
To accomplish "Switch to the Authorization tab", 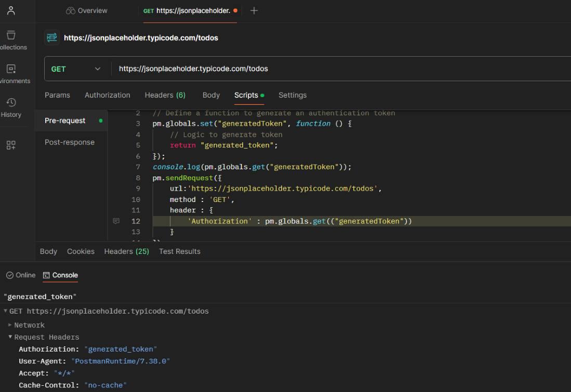I will 107,95.
